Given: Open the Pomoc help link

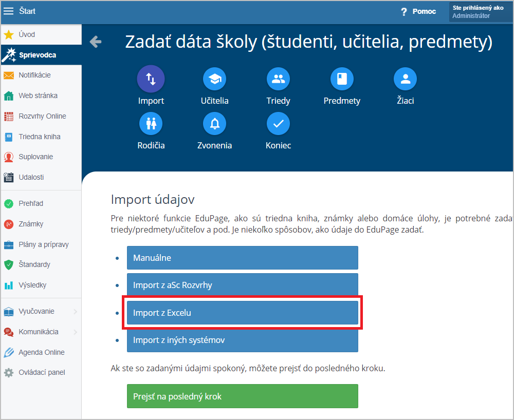Looking at the screenshot, I should tap(418, 11).
